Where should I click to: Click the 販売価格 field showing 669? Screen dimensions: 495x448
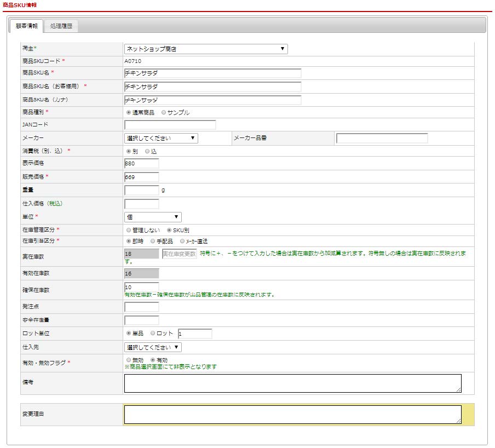(x=141, y=177)
